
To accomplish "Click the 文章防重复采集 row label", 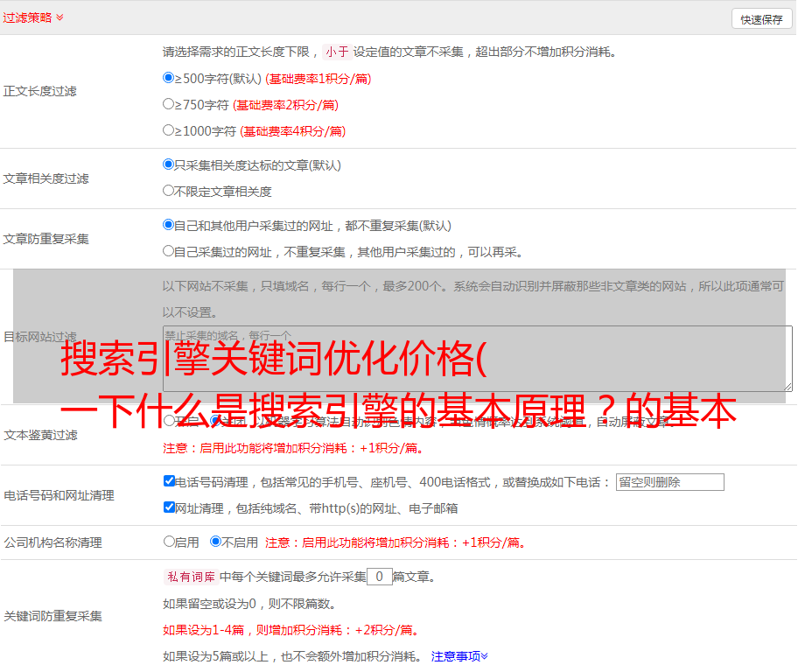I will click(x=45, y=239).
